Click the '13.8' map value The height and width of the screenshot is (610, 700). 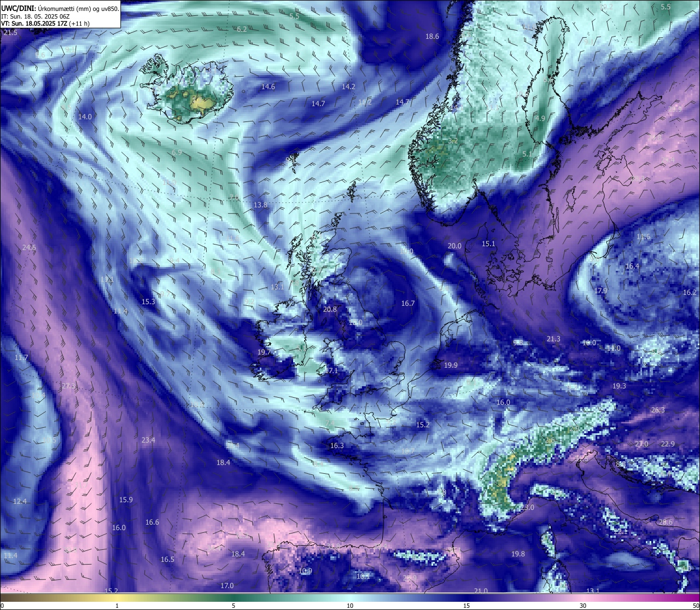(x=260, y=205)
